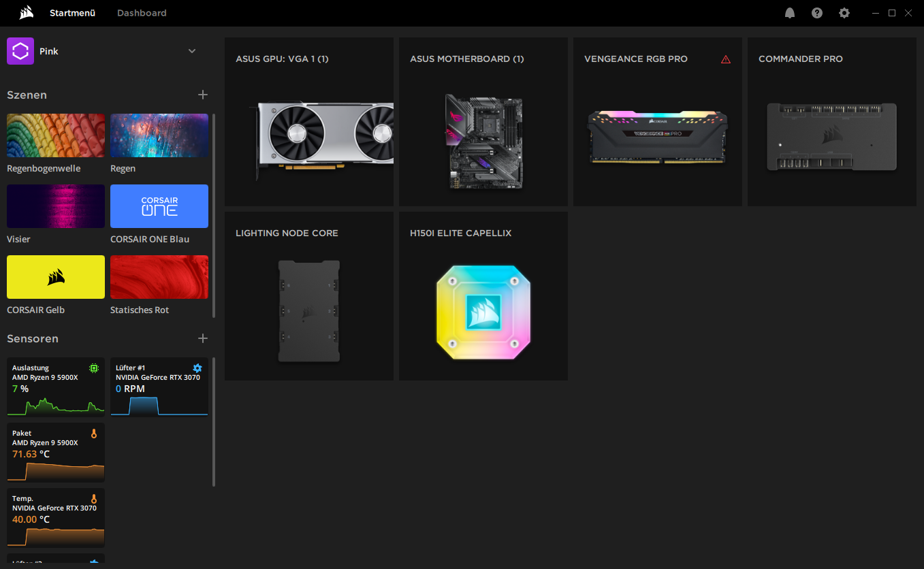This screenshot has width=924, height=569.
Task: Click the scenes list scrollbar
Action: (x=214, y=215)
